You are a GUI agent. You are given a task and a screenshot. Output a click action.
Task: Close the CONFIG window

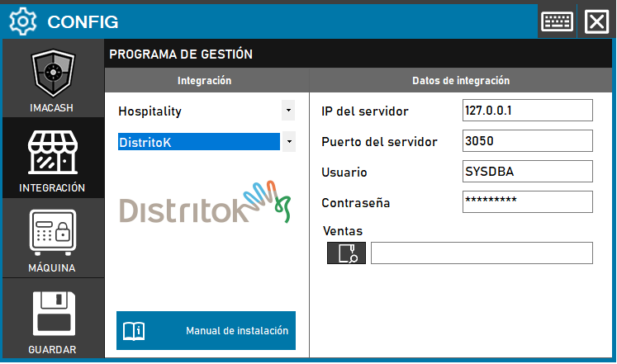point(596,21)
